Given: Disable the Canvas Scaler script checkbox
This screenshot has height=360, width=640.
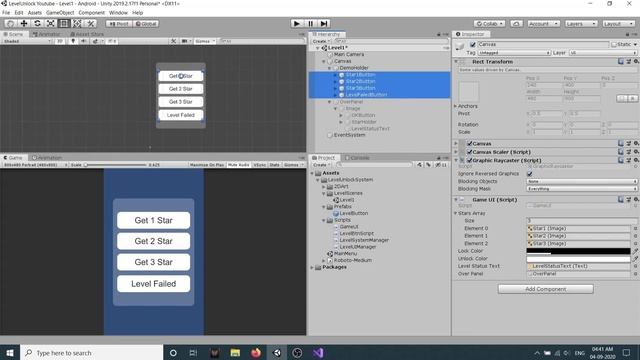Looking at the screenshot, I should (x=469, y=152).
